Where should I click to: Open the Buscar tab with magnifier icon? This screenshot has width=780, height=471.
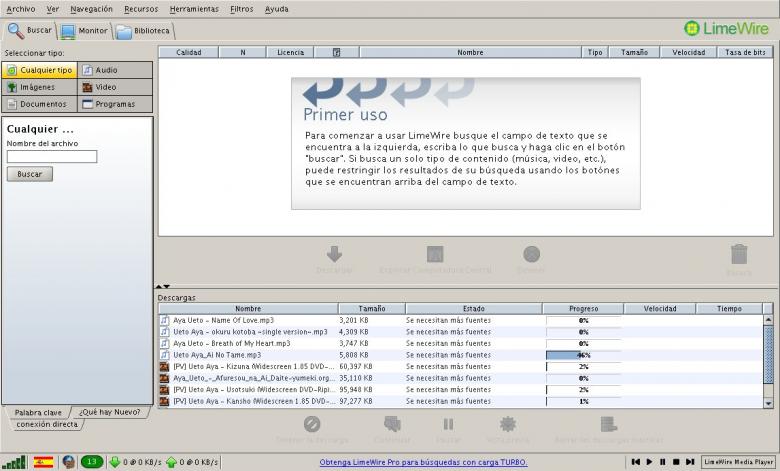click(30, 30)
